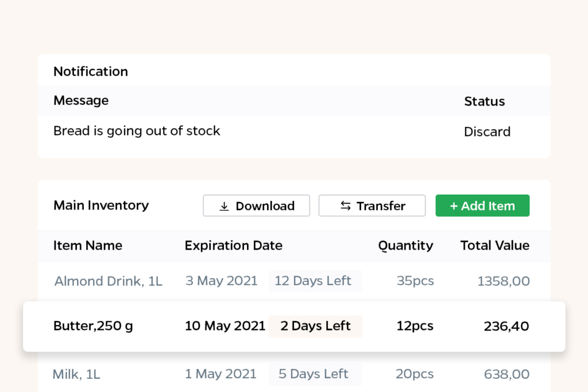Click the 1358,00 total value
The width and height of the screenshot is (588, 392).
pos(504,281)
